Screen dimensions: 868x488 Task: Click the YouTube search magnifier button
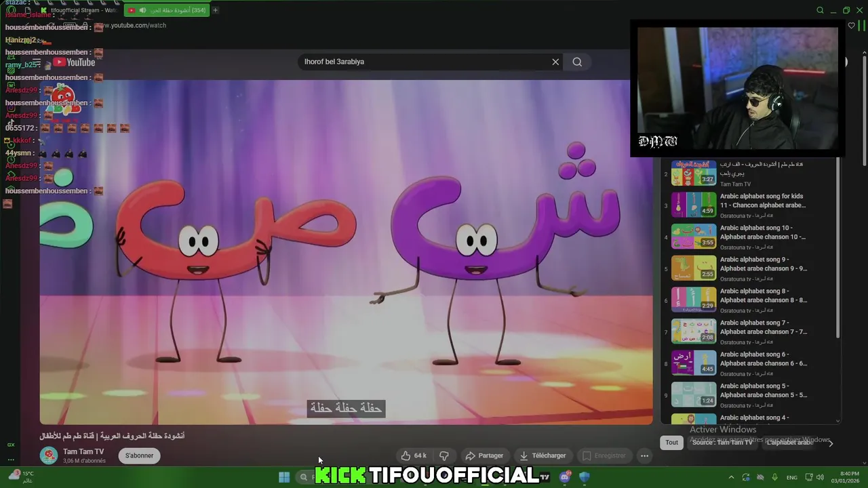pos(577,62)
